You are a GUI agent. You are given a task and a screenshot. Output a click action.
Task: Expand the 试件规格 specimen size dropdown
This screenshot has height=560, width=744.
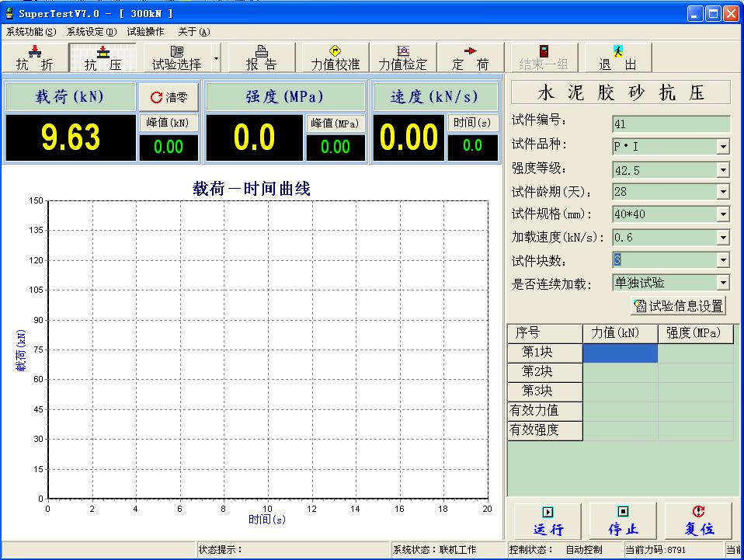click(x=722, y=214)
